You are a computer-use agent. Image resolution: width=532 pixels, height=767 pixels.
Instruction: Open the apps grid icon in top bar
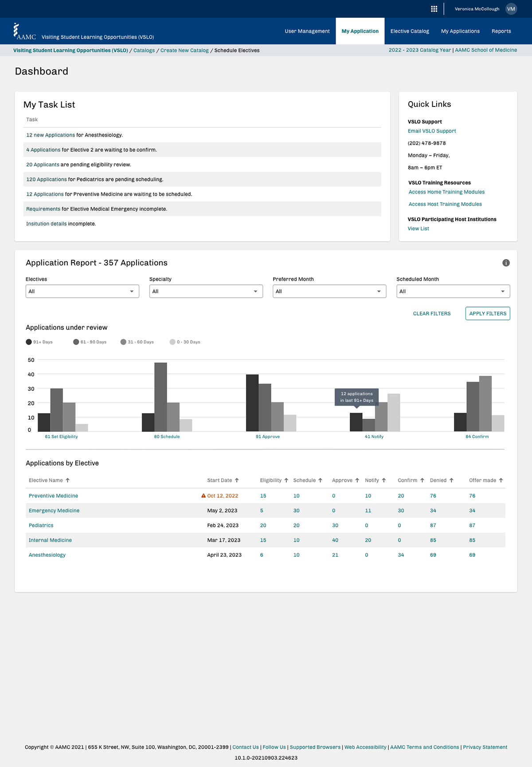click(x=434, y=9)
